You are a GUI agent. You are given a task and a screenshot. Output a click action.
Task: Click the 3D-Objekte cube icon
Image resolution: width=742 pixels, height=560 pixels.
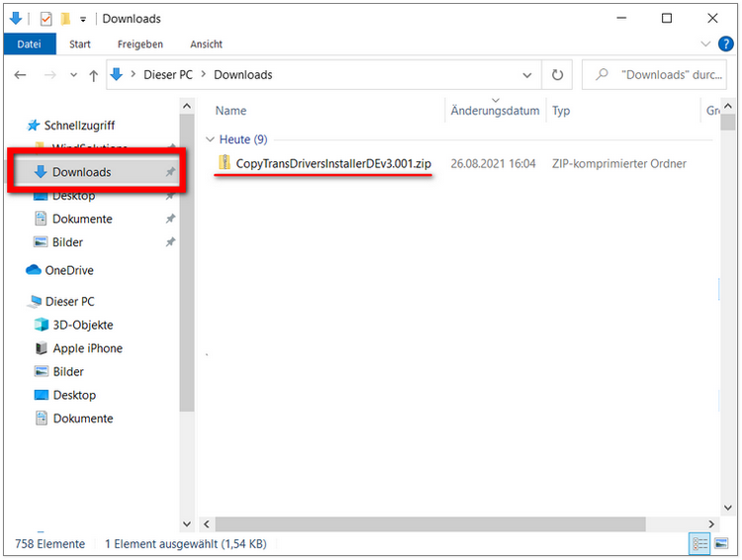pyautogui.click(x=42, y=325)
